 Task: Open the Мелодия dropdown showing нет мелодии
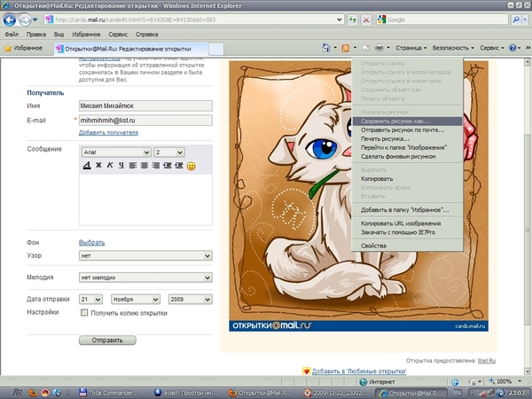pyautogui.click(x=145, y=278)
